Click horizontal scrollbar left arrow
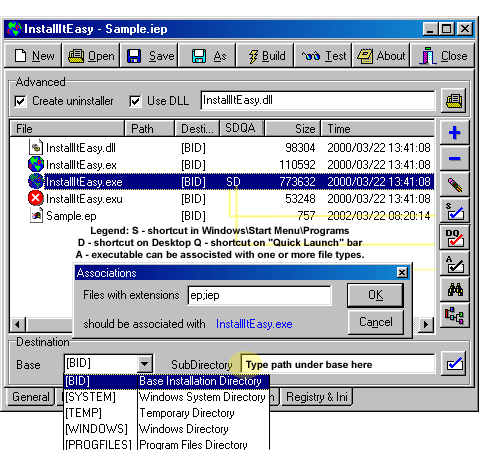This screenshot has width=479, height=450. (17, 324)
